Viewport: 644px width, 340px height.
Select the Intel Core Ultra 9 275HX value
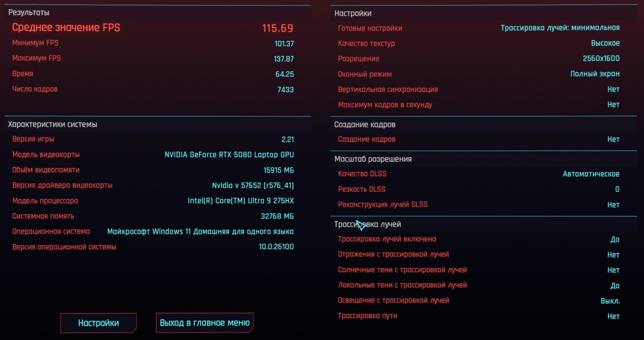241,201
